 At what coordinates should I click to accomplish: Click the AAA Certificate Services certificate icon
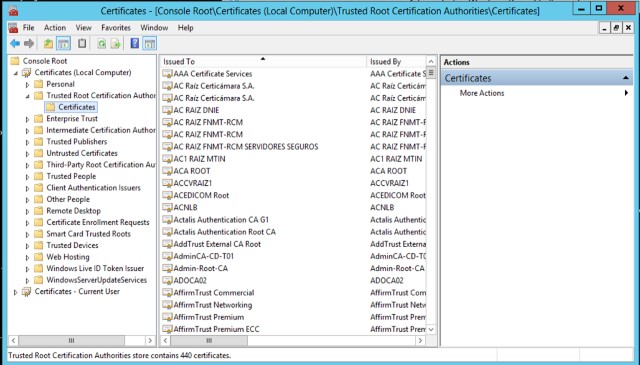[x=167, y=74]
